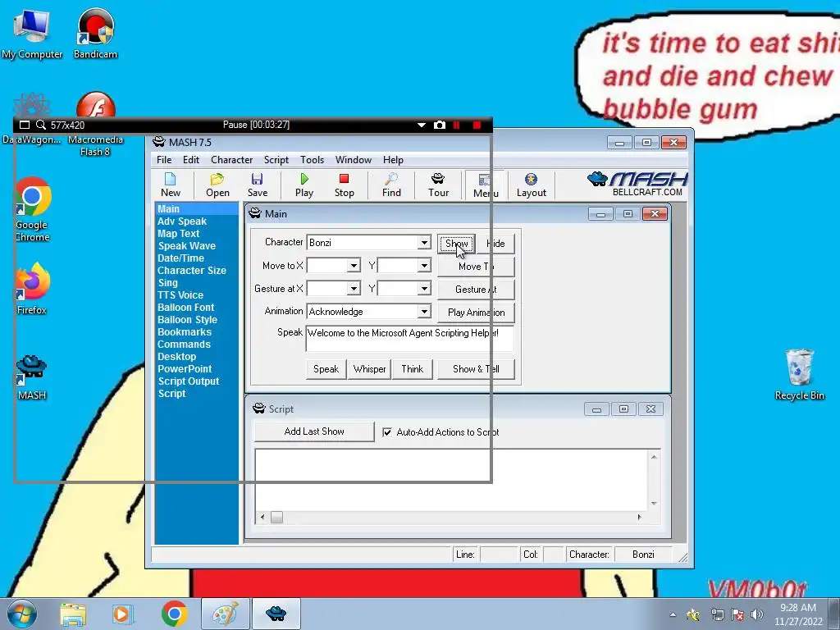Screen dimensions: 840x630
Task: Open the Tools menu
Action: (312, 160)
